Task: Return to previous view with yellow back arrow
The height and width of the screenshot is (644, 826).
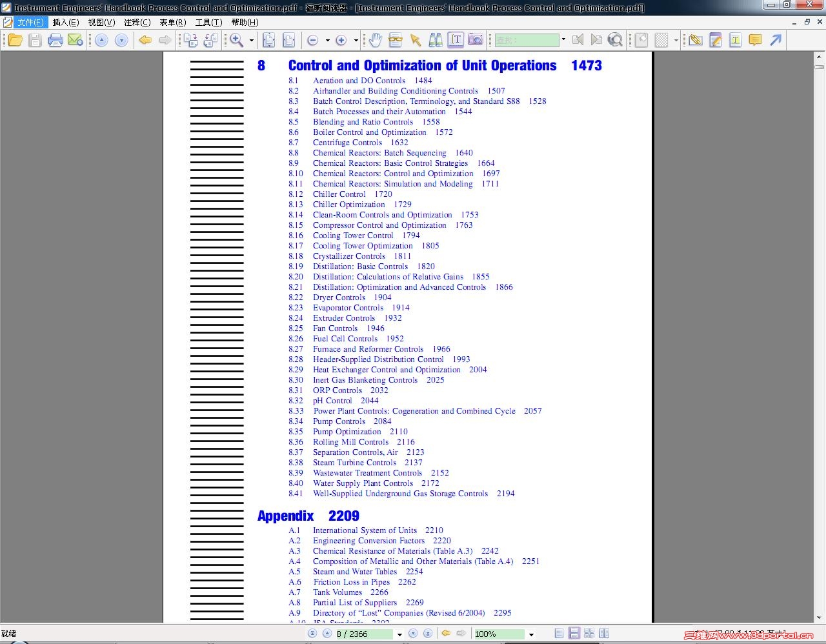Action: coord(145,40)
